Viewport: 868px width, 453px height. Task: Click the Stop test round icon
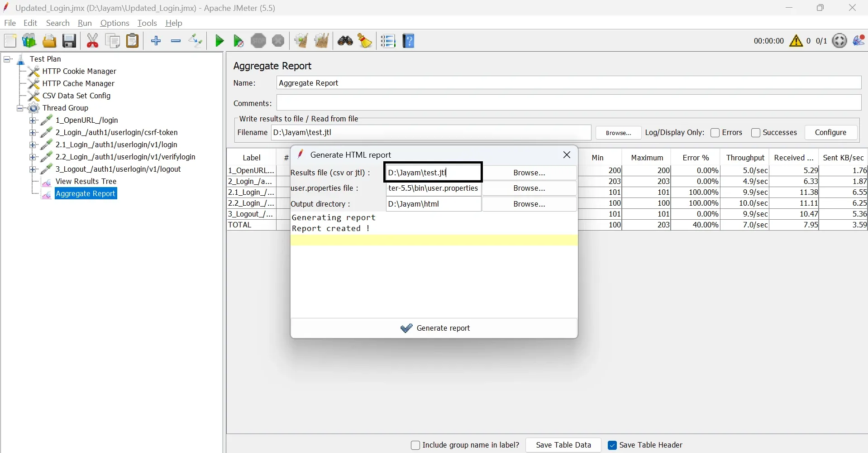coord(258,41)
